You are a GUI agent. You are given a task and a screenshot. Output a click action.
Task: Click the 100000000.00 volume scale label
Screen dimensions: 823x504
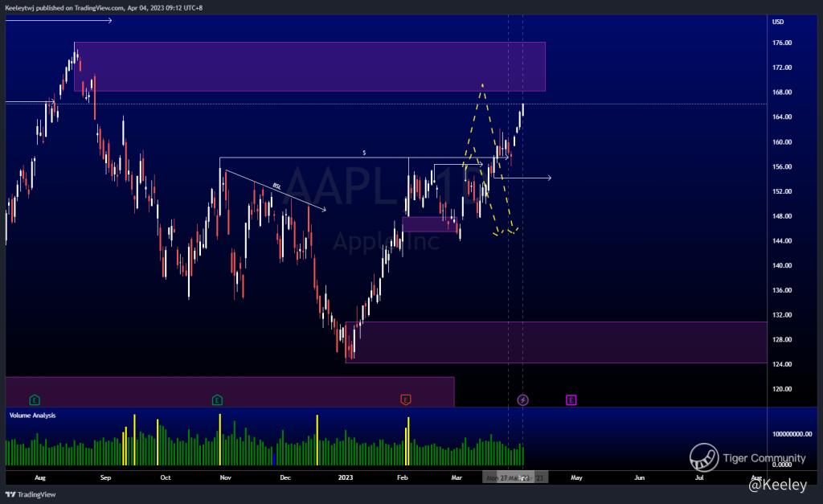click(792, 434)
